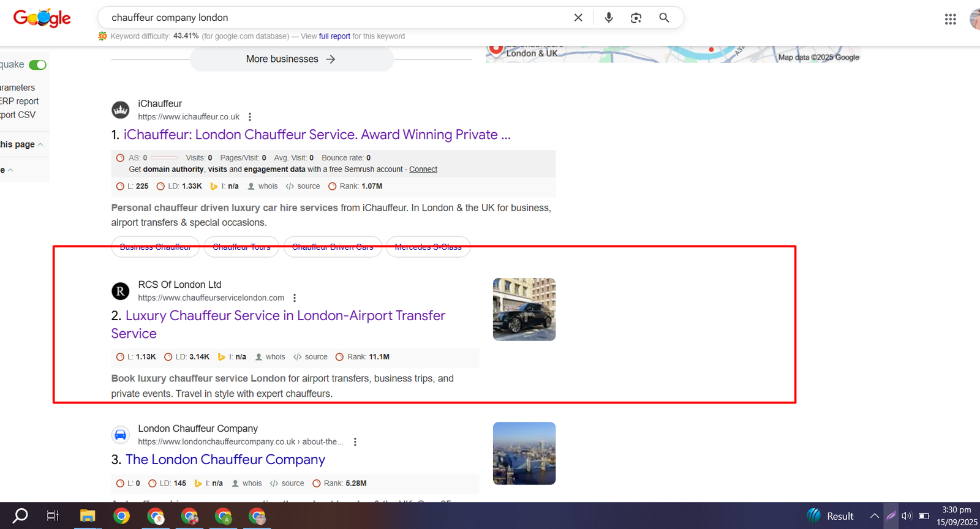The width and height of the screenshot is (980, 529).
Task: Click the voice search microphone icon
Action: (x=608, y=18)
